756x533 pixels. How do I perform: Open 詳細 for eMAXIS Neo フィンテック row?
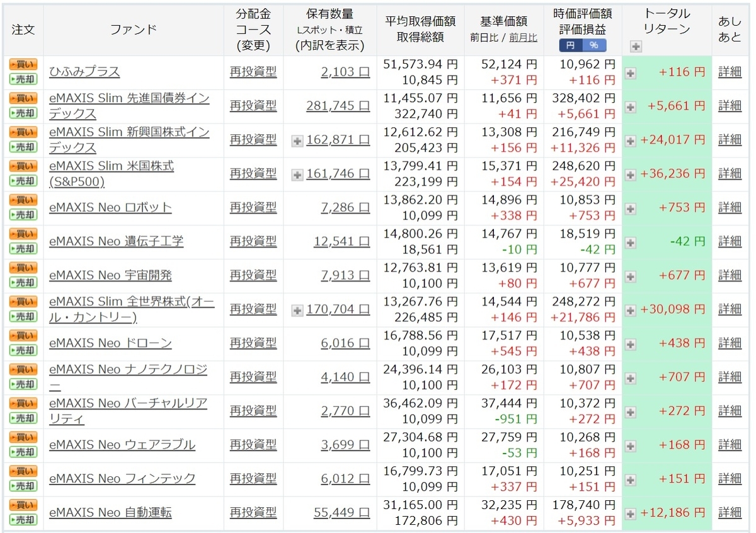(730, 480)
